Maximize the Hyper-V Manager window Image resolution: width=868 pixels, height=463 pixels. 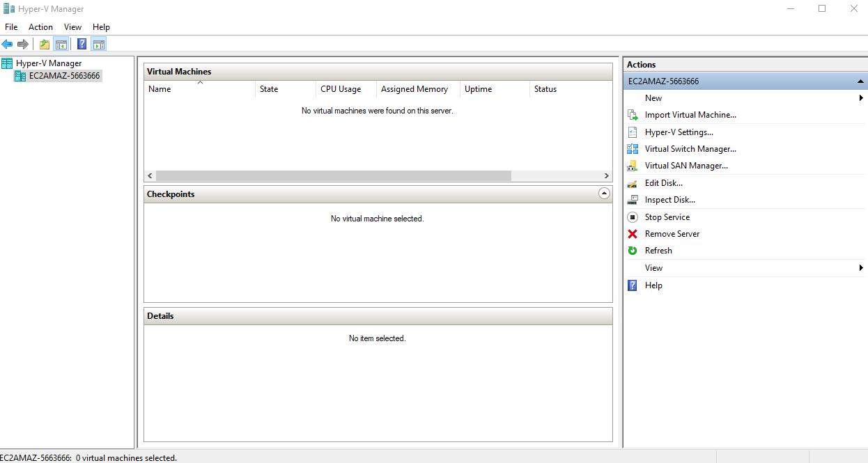(x=822, y=9)
